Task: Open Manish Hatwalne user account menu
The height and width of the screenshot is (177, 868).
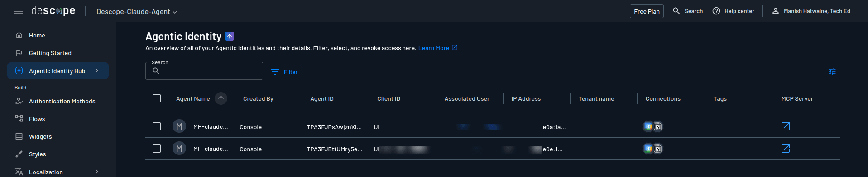Action: 811,11
